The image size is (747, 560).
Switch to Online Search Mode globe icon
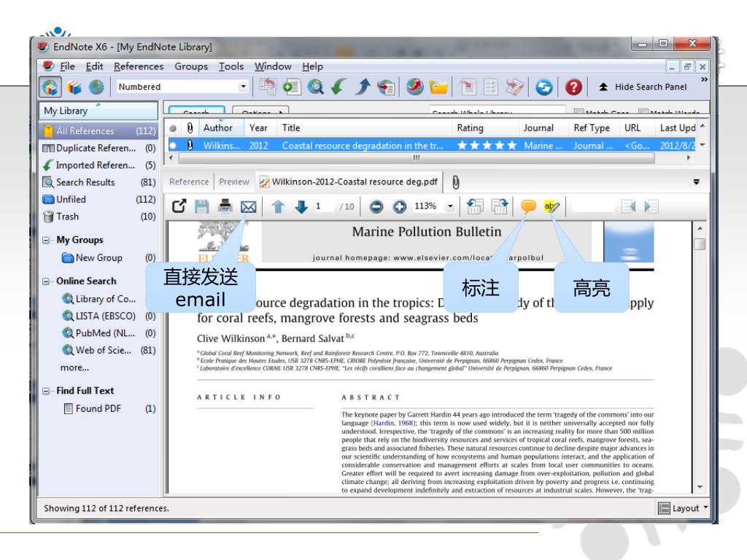point(96,87)
